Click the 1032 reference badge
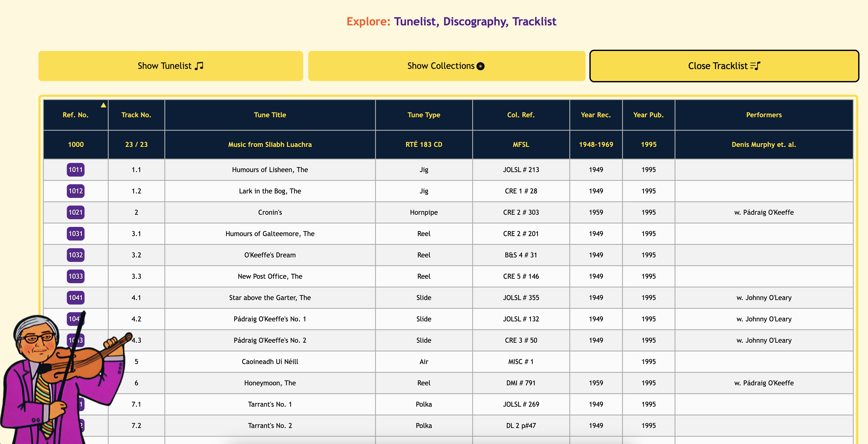Screen dimensions: 868x444 coord(76,255)
